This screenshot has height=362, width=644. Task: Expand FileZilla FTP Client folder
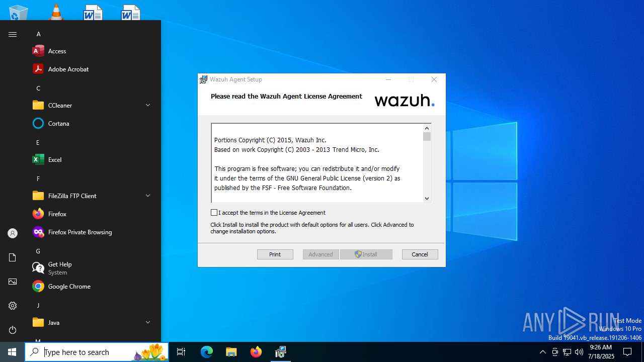point(92,196)
